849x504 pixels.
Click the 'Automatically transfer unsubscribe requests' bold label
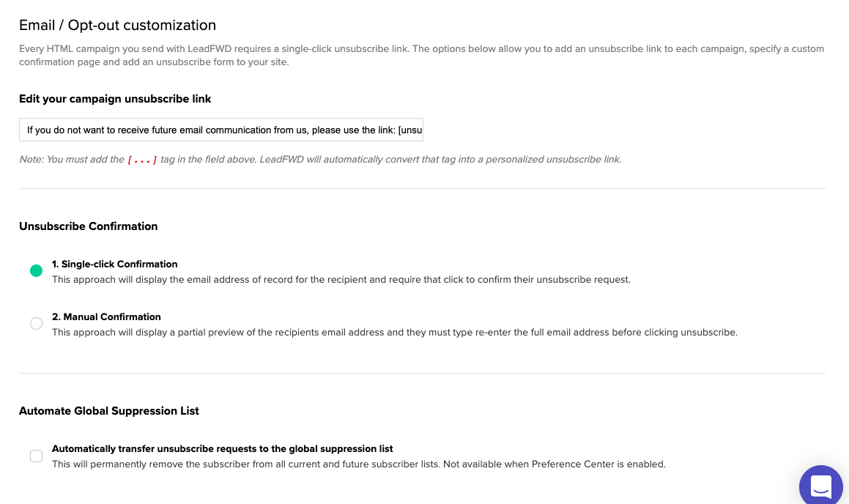222,449
